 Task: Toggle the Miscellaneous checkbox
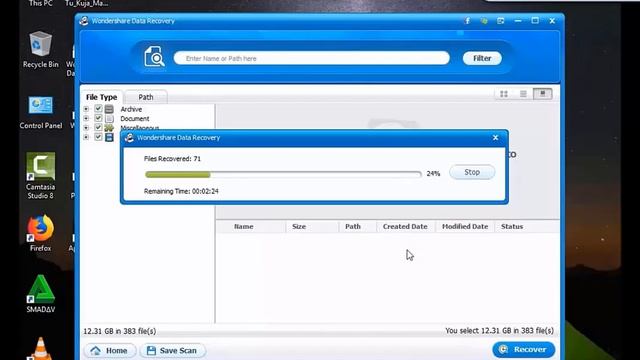click(98, 127)
